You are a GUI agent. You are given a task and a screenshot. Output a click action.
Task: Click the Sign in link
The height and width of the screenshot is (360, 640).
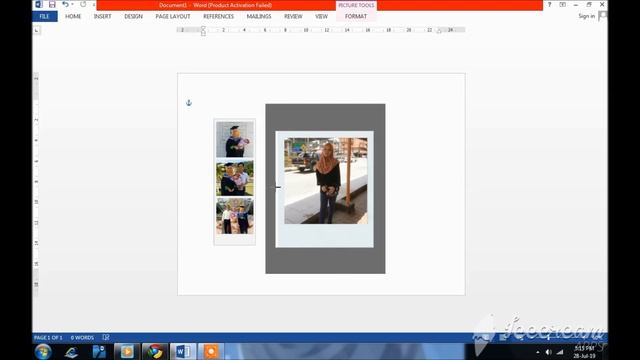tap(587, 16)
